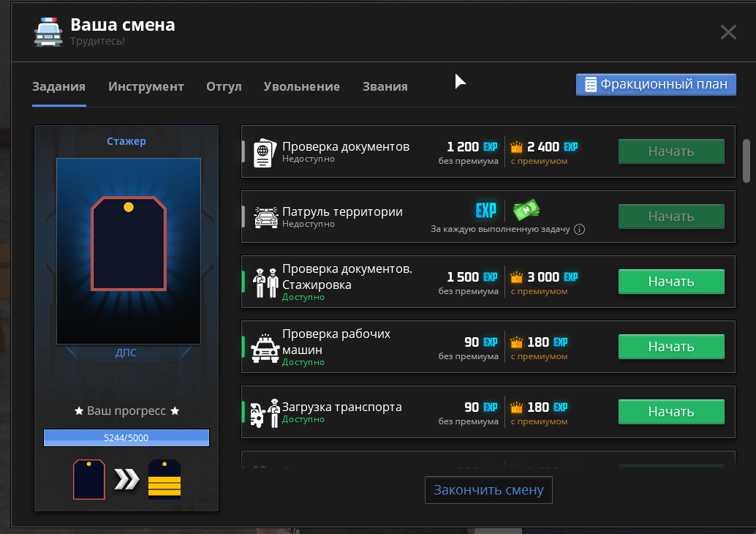Switch to the Инструмент tab

(x=146, y=87)
